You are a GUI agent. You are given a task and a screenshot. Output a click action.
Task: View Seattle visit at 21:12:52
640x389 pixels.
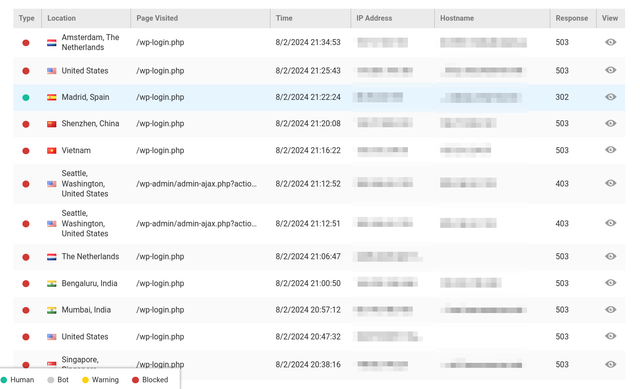[610, 183]
